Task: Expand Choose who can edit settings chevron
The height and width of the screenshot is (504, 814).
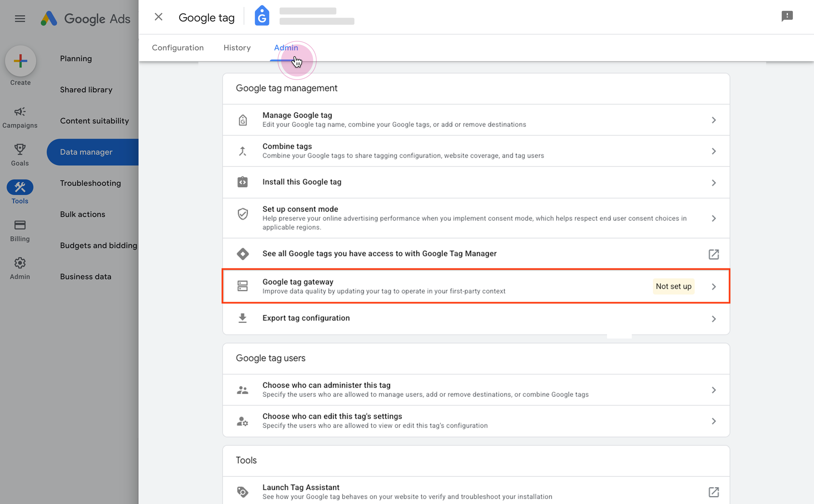Action: point(714,421)
